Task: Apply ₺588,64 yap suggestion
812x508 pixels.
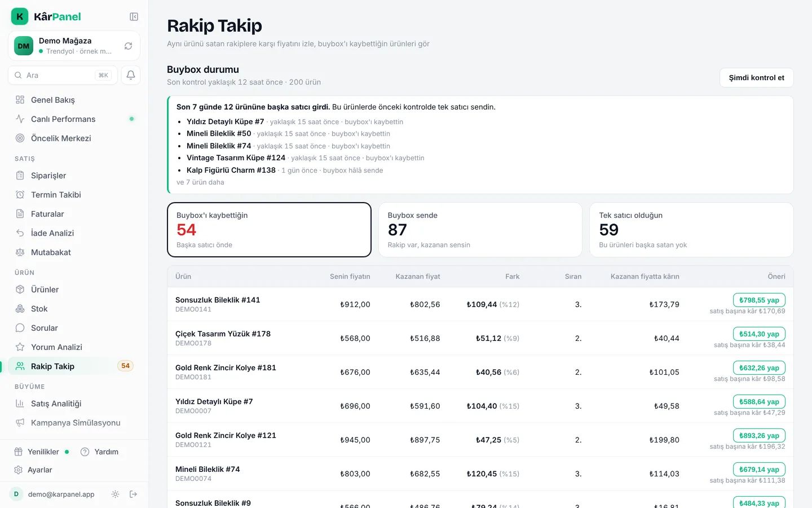Action: coord(759,402)
